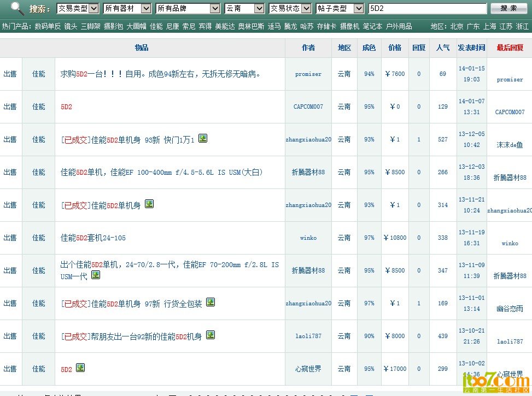Open image icon on 快门1万1 listing

202,138
